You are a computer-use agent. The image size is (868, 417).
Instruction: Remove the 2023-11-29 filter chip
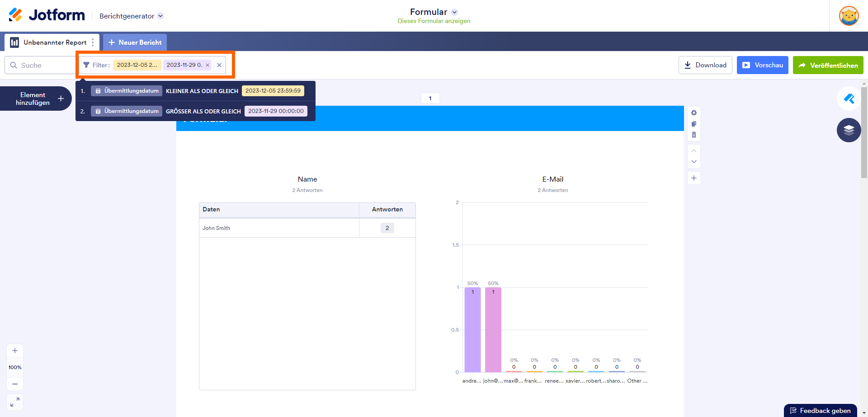pos(208,65)
